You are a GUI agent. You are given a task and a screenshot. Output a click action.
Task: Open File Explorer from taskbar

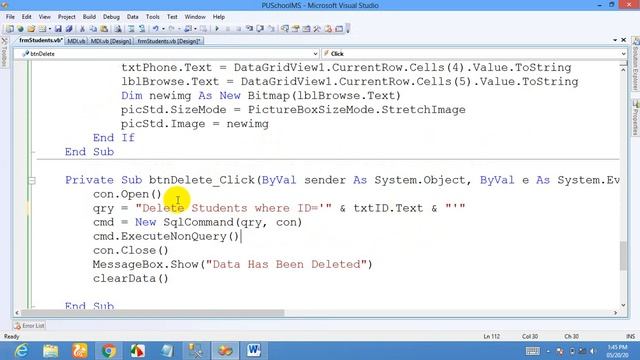click(51, 351)
